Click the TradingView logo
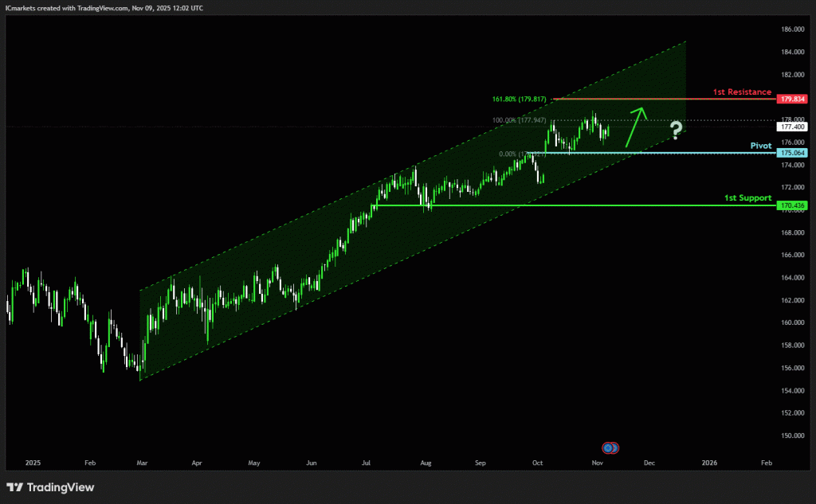816x504 pixels. click(50, 487)
